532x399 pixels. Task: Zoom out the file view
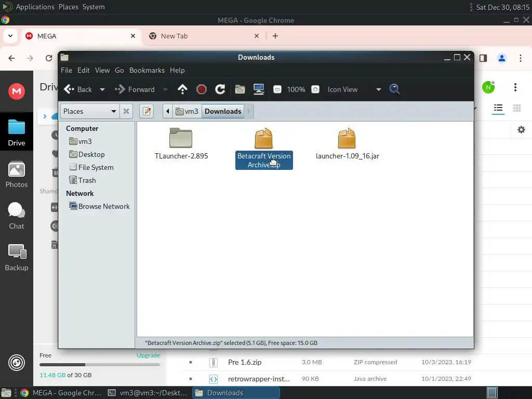point(277,89)
